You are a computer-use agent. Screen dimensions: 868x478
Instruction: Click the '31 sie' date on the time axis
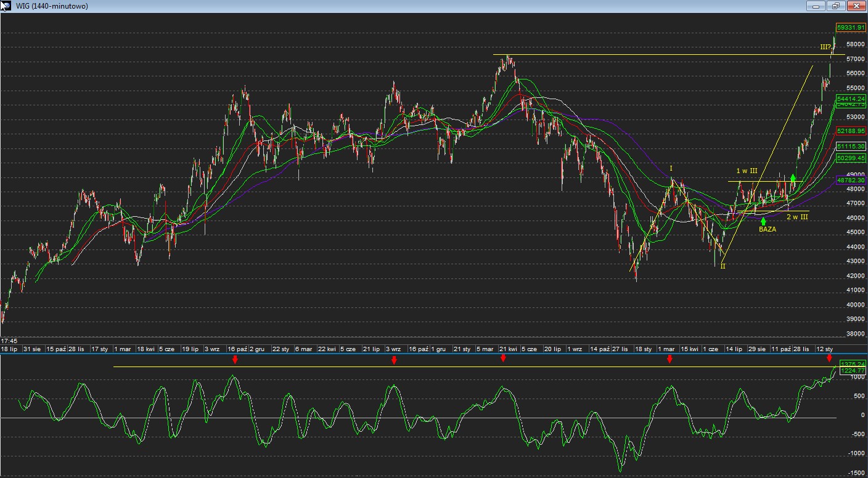coord(32,349)
